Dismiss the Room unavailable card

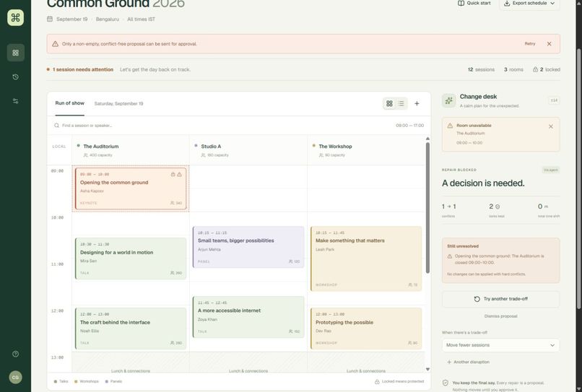click(551, 126)
